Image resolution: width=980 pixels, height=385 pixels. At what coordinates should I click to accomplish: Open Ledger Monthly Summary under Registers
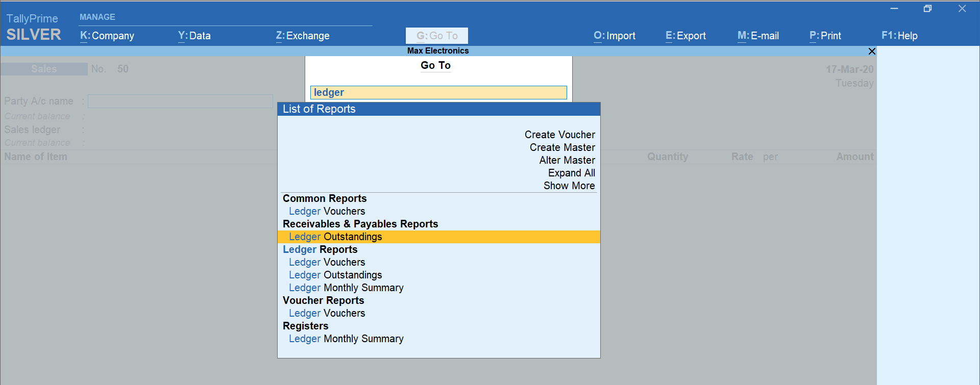346,339
